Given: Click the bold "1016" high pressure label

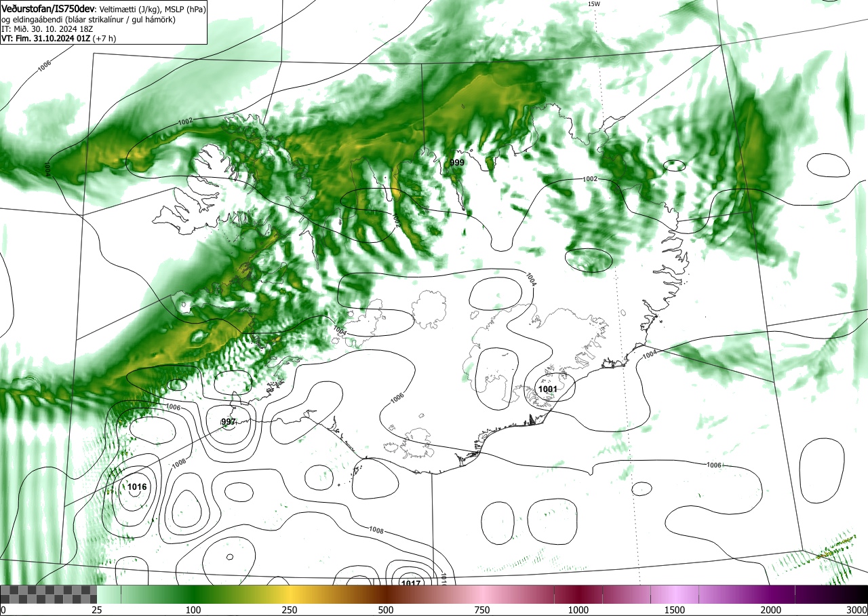Looking at the screenshot, I should [137, 486].
